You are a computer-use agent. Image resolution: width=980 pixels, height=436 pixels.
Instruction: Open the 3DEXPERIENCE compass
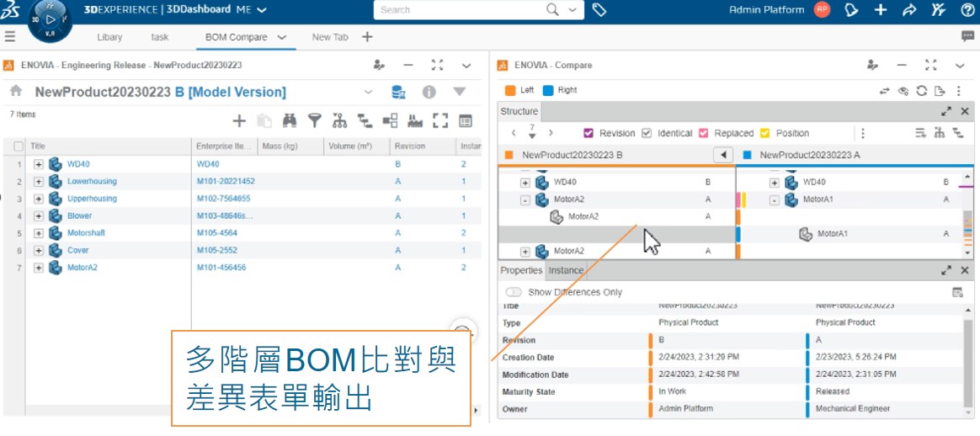pyautogui.click(x=51, y=20)
